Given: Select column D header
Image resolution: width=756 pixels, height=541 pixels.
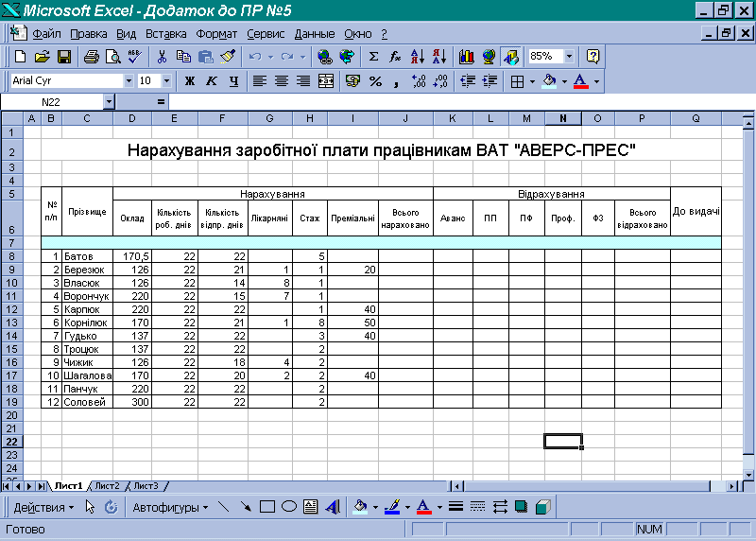Looking at the screenshot, I should pyautogui.click(x=132, y=118).
